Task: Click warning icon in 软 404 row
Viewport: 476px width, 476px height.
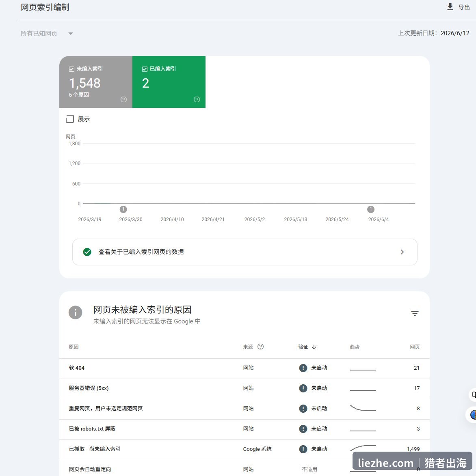Action: pyautogui.click(x=303, y=368)
